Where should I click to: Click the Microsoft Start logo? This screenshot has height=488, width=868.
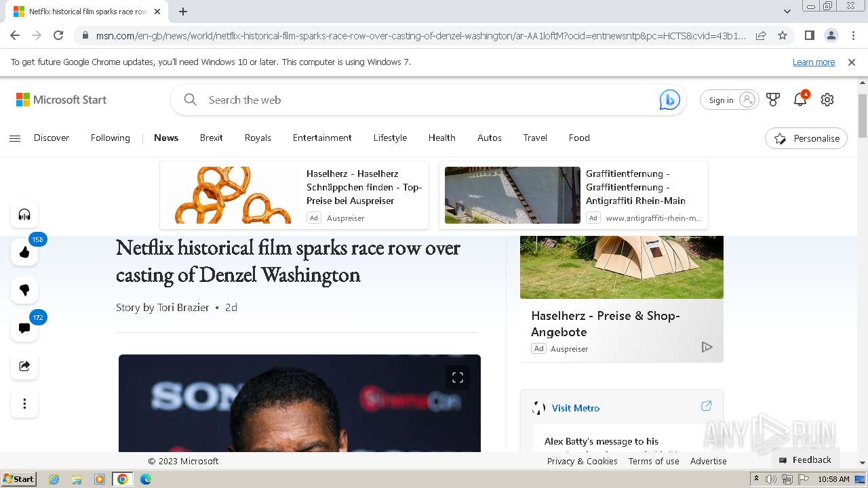click(61, 100)
